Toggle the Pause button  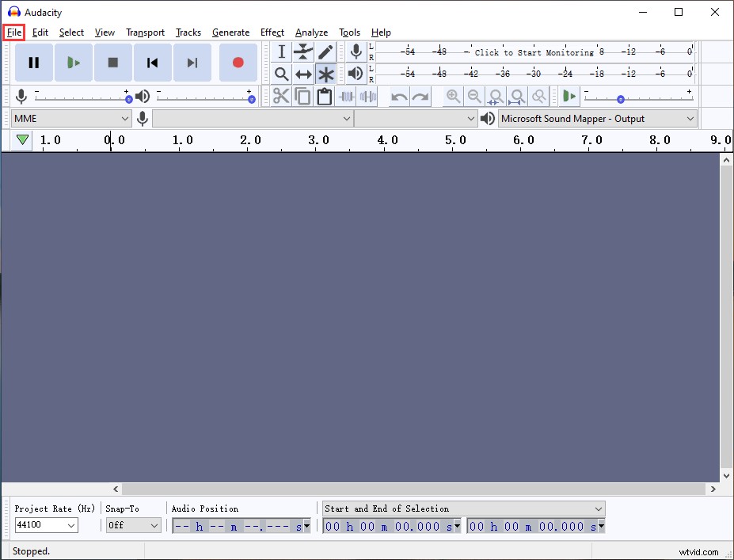click(33, 62)
